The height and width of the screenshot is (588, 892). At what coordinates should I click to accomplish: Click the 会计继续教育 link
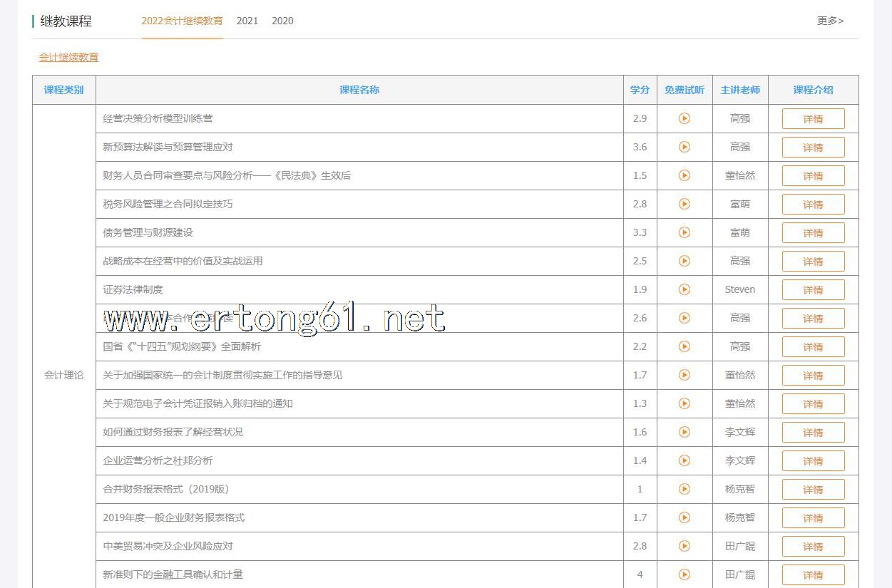click(x=68, y=57)
